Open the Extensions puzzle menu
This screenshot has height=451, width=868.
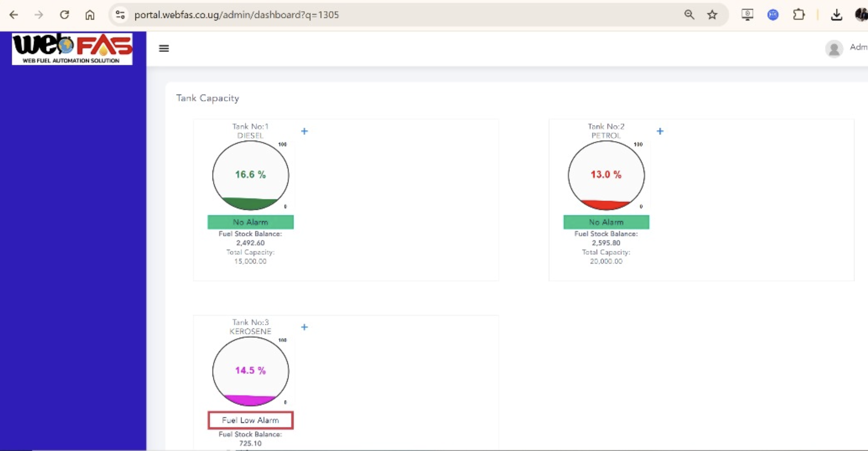(799, 14)
